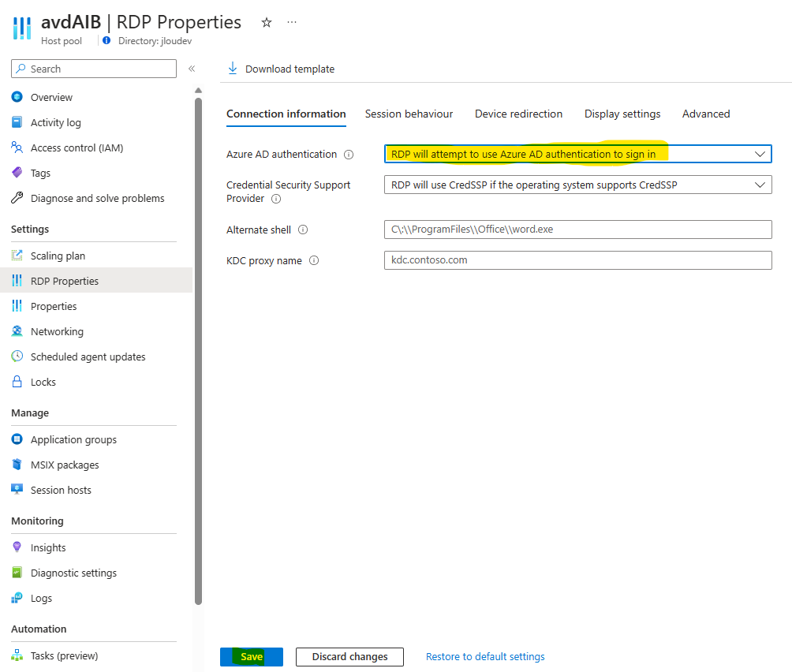Screen dimensions: 792x672
Task: Click the Access control (IAM) icon
Action: tap(17, 147)
